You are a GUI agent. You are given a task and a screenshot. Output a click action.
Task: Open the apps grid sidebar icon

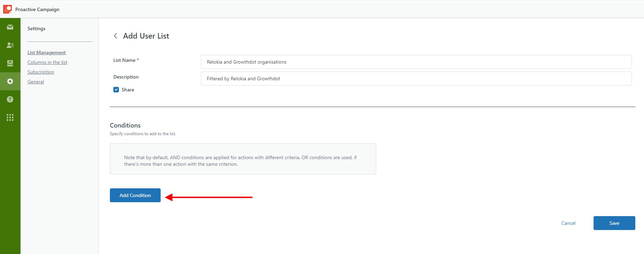point(10,117)
